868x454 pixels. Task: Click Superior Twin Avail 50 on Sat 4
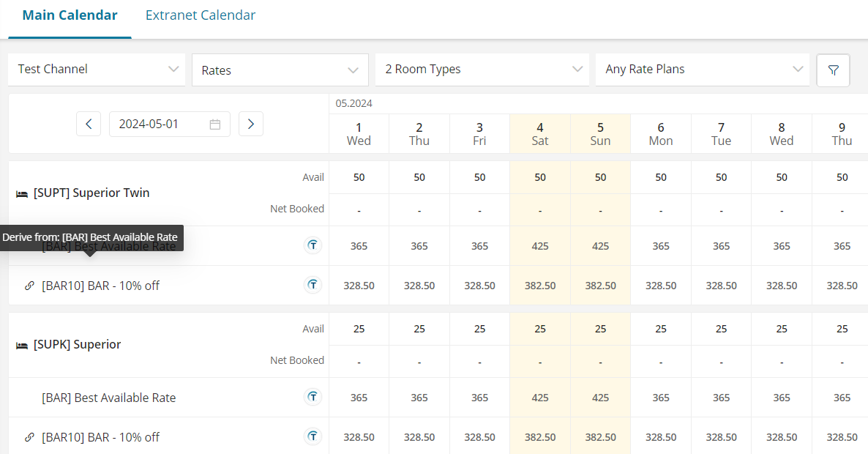[539, 177]
